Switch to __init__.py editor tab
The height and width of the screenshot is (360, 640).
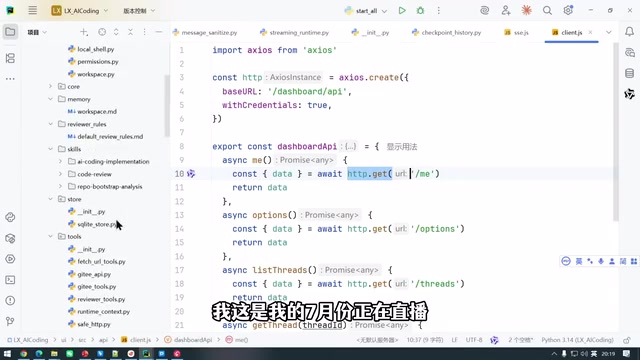click(x=371, y=32)
